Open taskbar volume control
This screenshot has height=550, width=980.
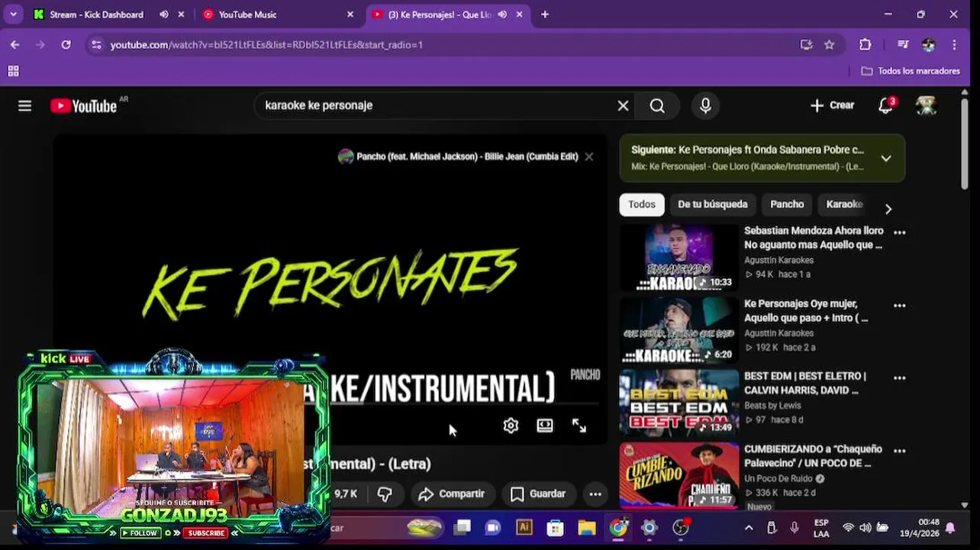pos(865,528)
